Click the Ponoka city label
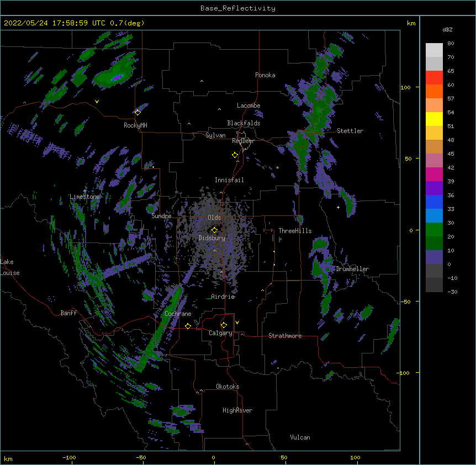Image resolution: width=476 pixels, height=465 pixels. coord(265,75)
